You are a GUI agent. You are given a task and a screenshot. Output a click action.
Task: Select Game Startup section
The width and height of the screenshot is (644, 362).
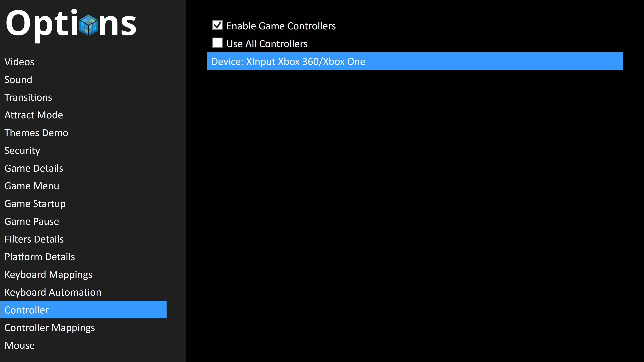pos(35,204)
